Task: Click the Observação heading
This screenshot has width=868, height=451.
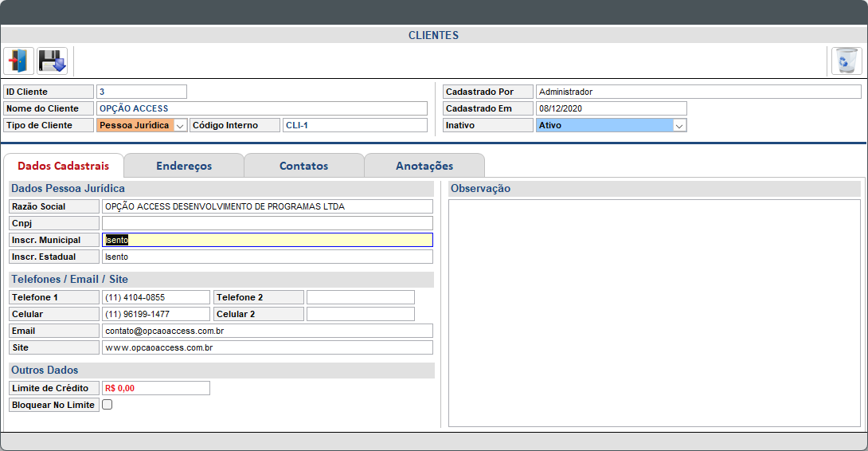Action: tap(480, 188)
